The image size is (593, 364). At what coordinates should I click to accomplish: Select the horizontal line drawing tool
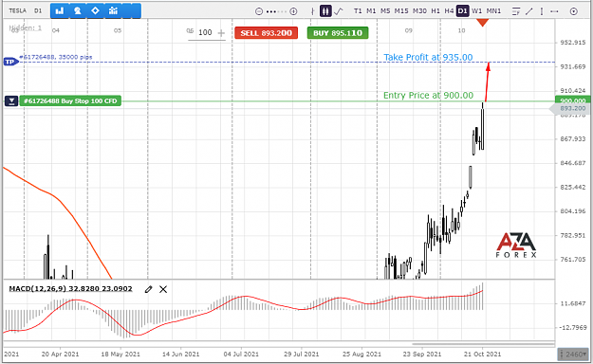coord(554,11)
